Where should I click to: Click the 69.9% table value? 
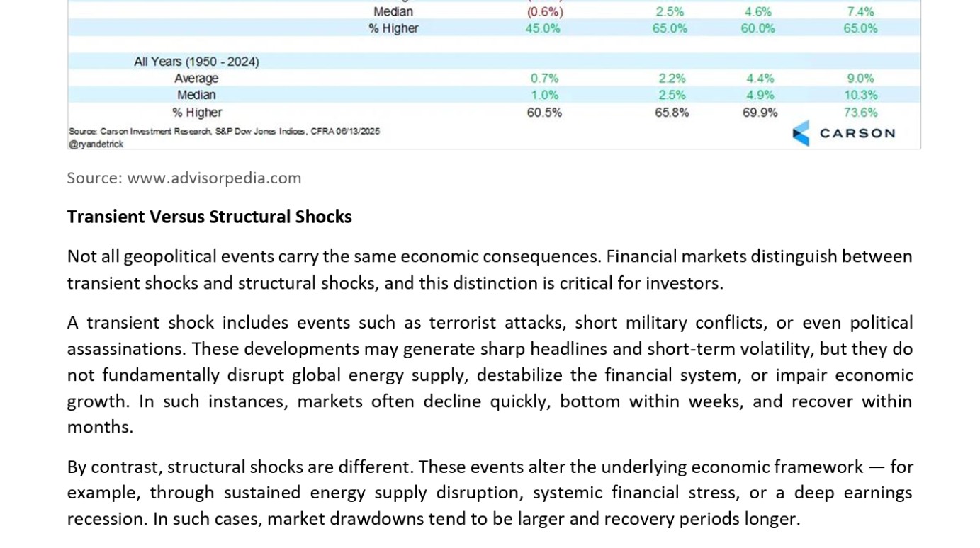pos(760,113)
